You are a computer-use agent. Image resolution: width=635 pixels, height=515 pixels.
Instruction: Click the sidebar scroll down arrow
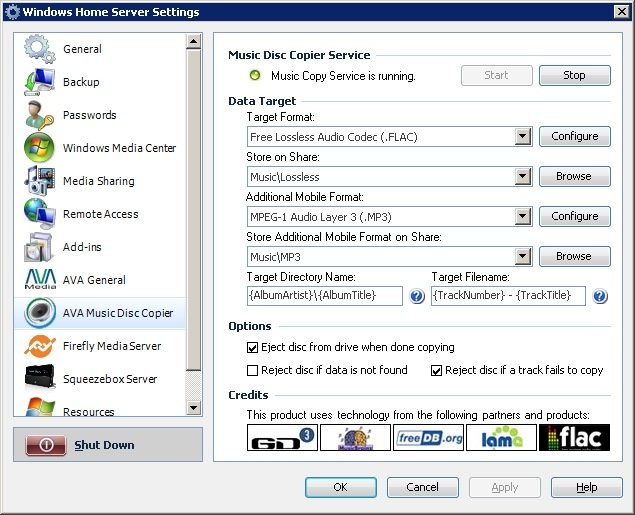click(194, 408)
